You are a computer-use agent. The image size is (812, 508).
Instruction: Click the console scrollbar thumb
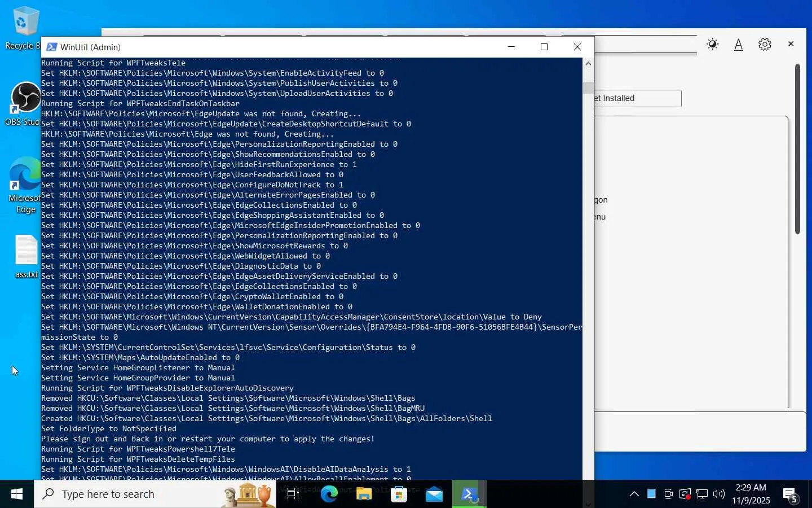click(x=588, y=87)
